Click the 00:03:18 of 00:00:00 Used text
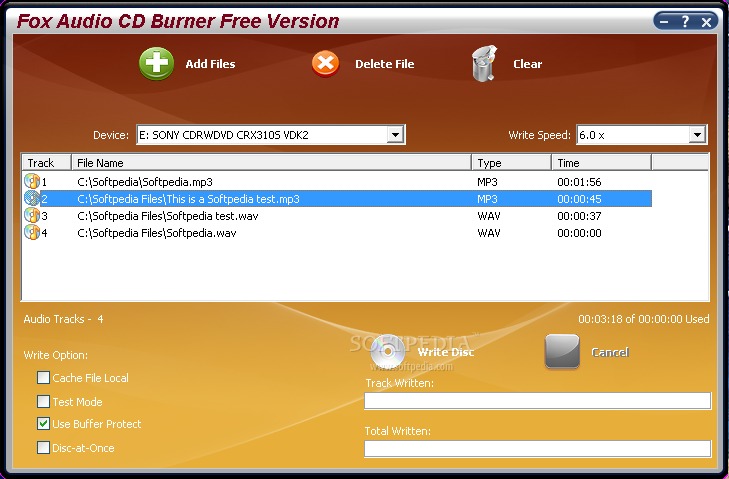Screen dimensions: 729x479 coord(644,319)
